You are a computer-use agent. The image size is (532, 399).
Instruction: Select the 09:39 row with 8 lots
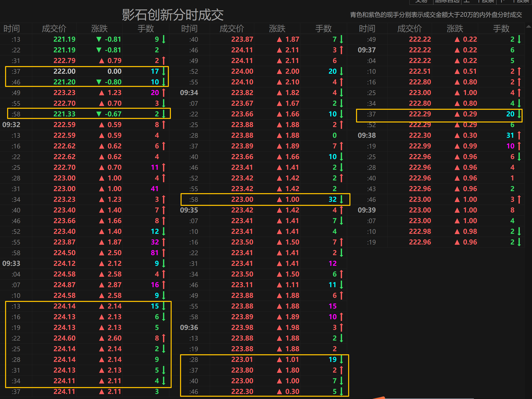point(420,210)
